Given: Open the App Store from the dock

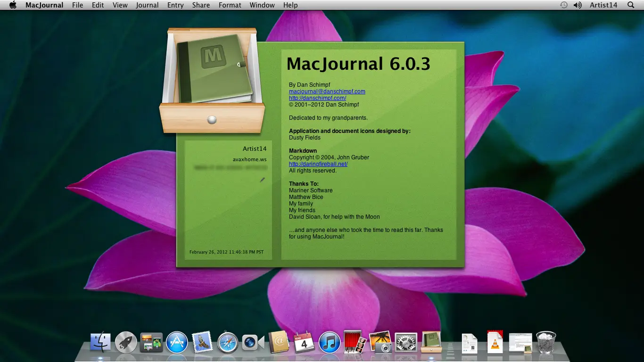Looking at the screenshot, I should 177,342.
